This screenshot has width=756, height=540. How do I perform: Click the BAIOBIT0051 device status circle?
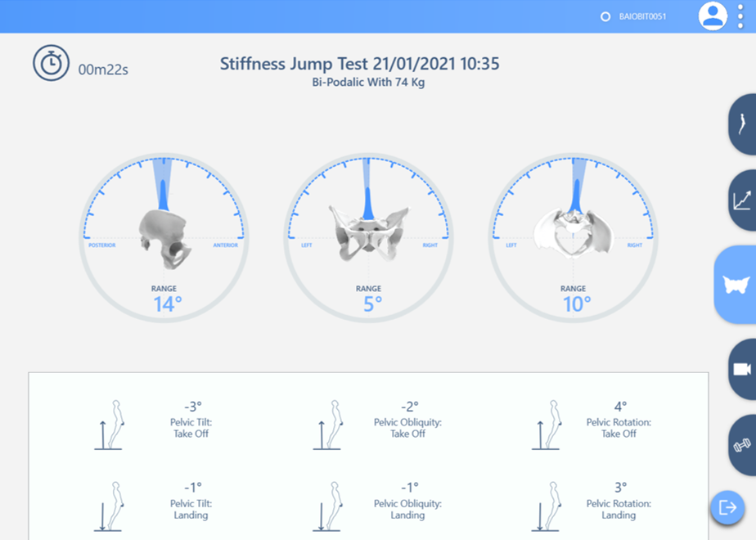tap(605, 17)
